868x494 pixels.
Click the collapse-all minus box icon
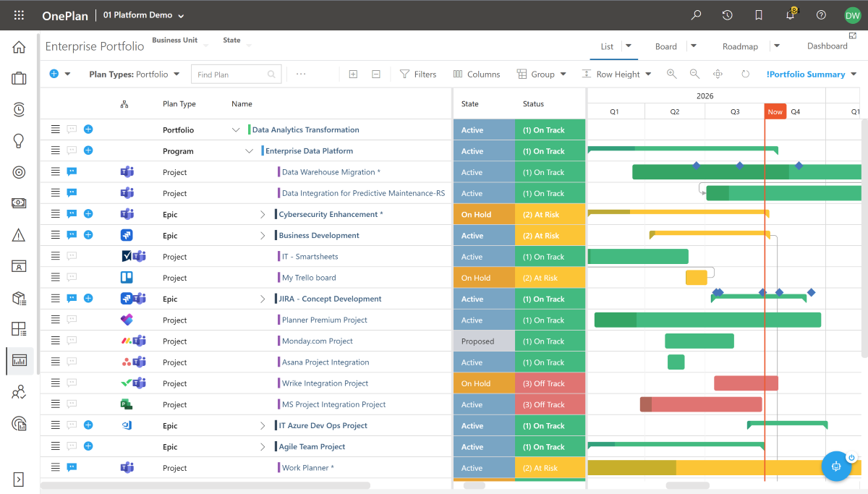376,74
